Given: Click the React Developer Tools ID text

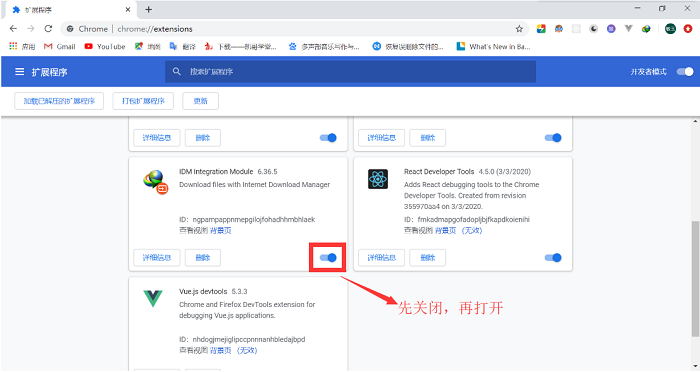Looking at the screenshot, I should point(467,219).
